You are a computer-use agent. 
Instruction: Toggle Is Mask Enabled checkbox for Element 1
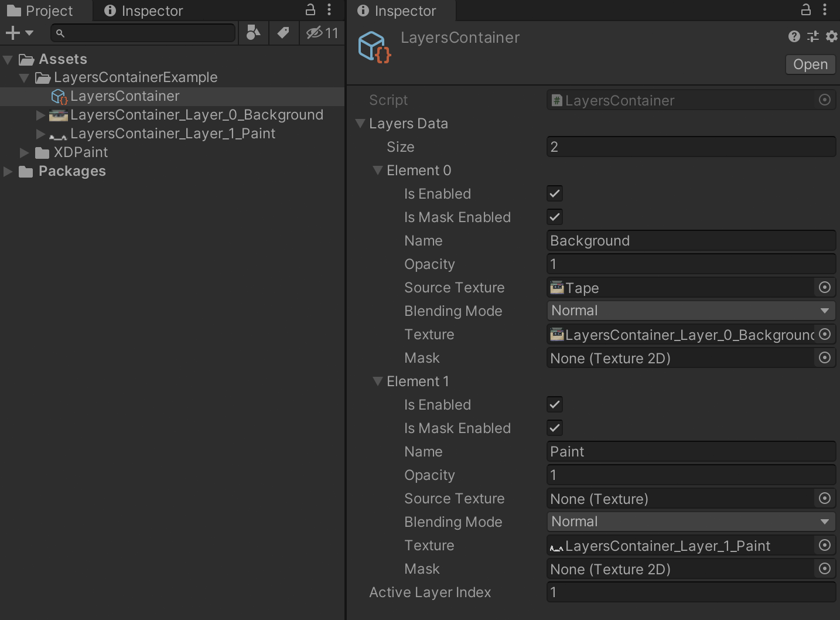555,428
